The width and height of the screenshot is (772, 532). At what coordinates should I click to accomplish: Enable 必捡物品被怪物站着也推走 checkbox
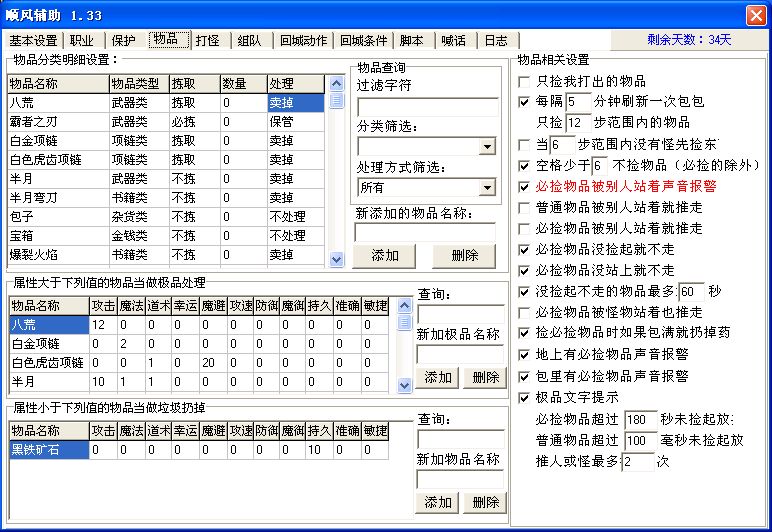[524, 313]
